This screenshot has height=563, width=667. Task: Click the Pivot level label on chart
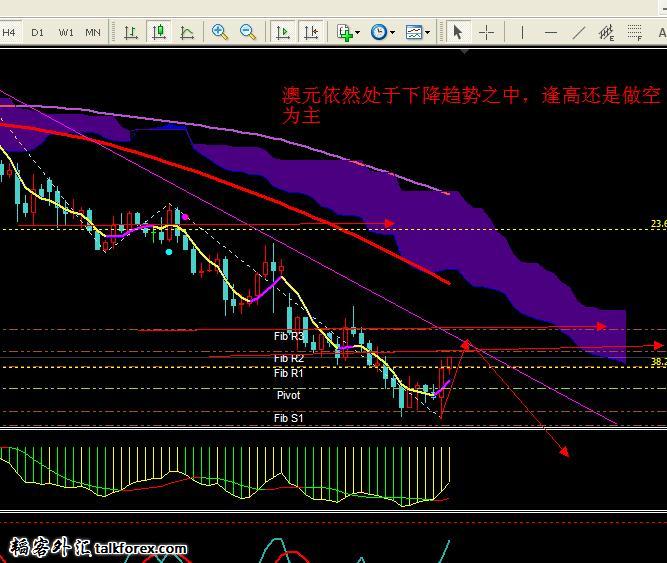[288, 395]
